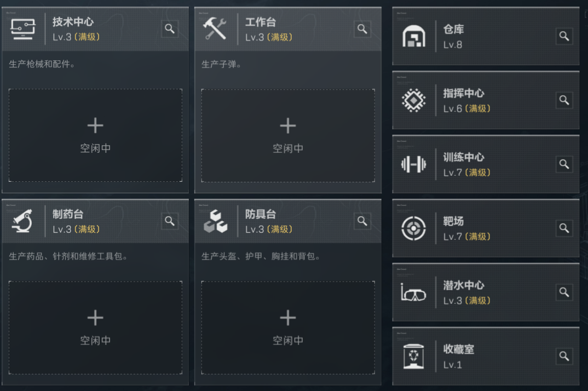Click the 训练中心 dumbbell icon
The image size is (588, 391).
click(x=413, y=164)
